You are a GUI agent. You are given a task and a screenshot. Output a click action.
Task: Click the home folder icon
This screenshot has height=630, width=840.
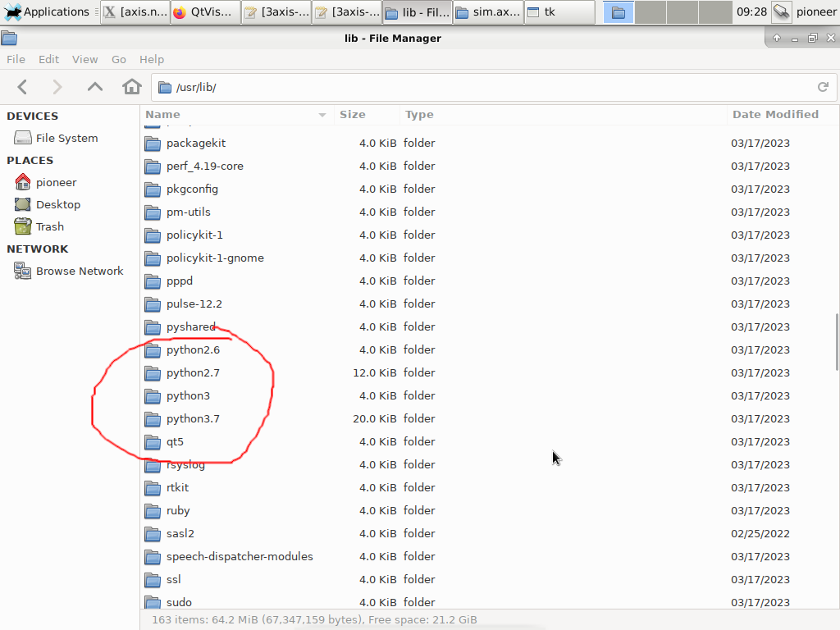point(131,87)
